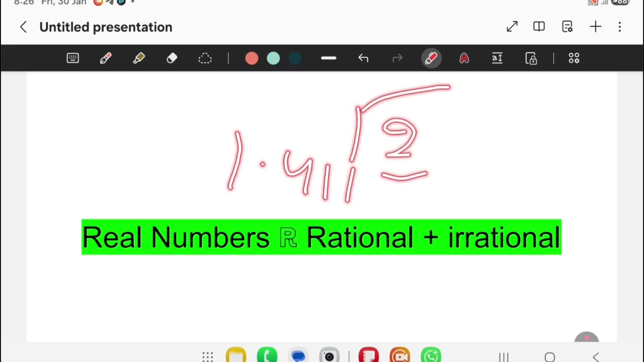This screenshot has height=362, width=644.
Task: Undo the last stroke
Action: pos(363,58)
